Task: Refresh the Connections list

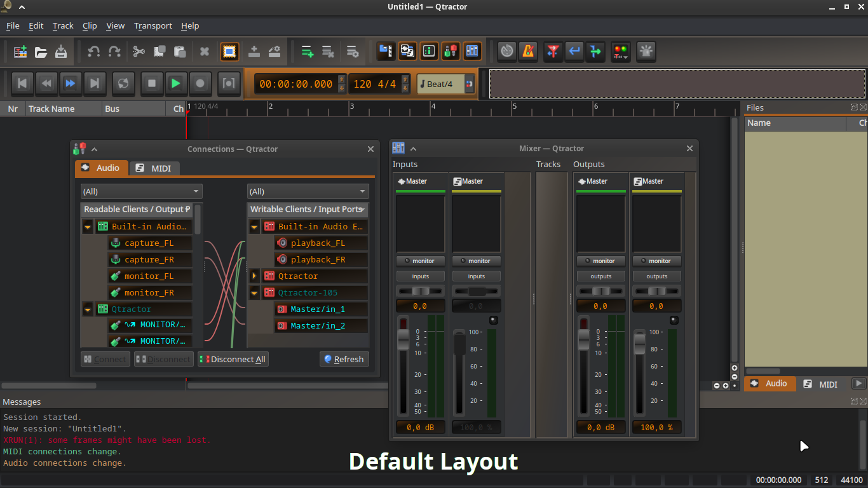Action: click(x=344, y=359)
